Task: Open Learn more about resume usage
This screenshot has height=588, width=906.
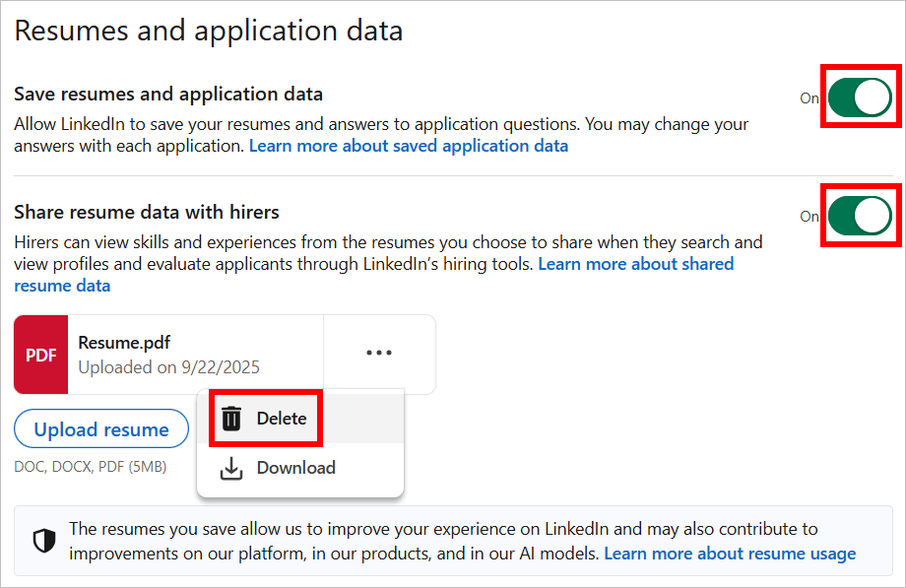Action: [x=729, y=553]
